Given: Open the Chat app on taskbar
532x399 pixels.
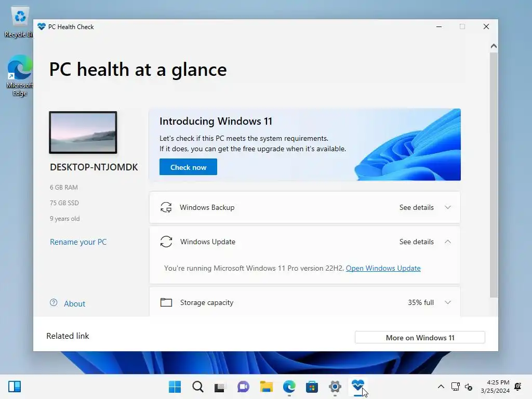Looking at the screenshot, I should pyautogui.click(x=243, y=387).
